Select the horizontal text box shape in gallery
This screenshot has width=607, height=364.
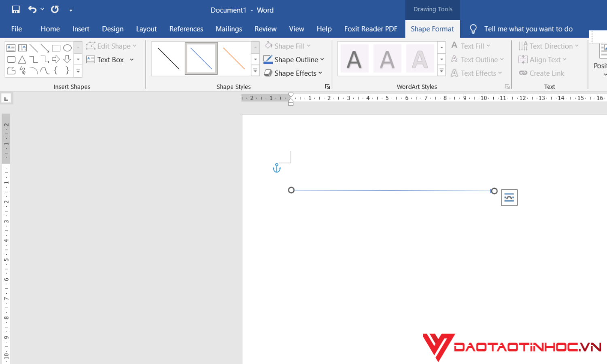[x=11, y=48]
